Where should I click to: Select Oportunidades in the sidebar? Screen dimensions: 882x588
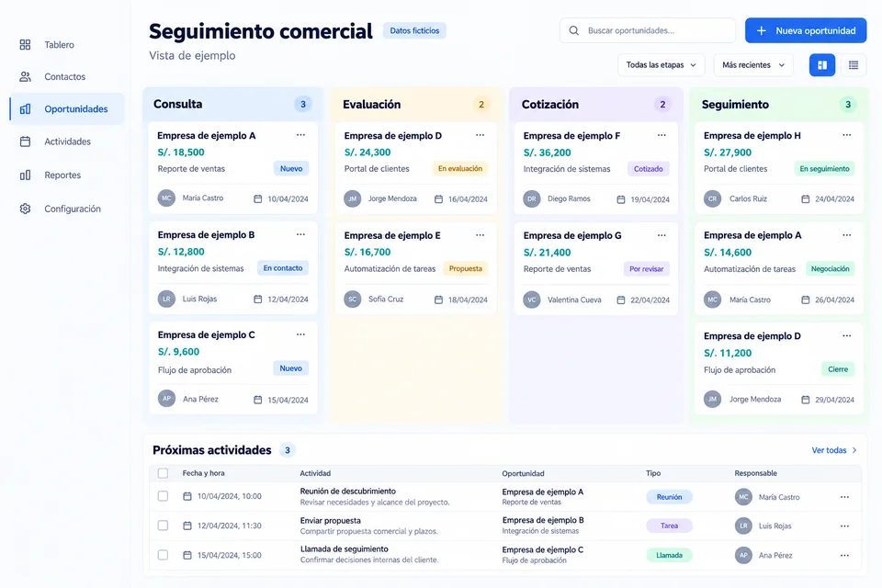[67, 108]
